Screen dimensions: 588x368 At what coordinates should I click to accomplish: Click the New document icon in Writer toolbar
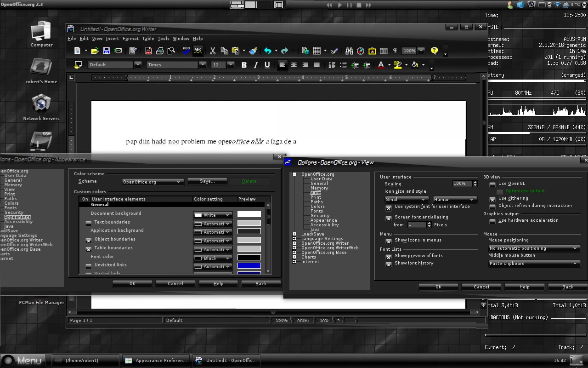tap(77, 51)
